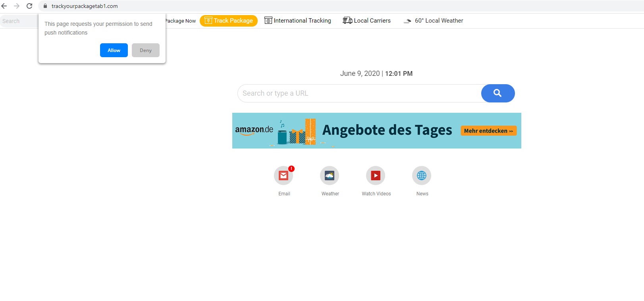Open the Weather shortcut icon

click(330, 176)
